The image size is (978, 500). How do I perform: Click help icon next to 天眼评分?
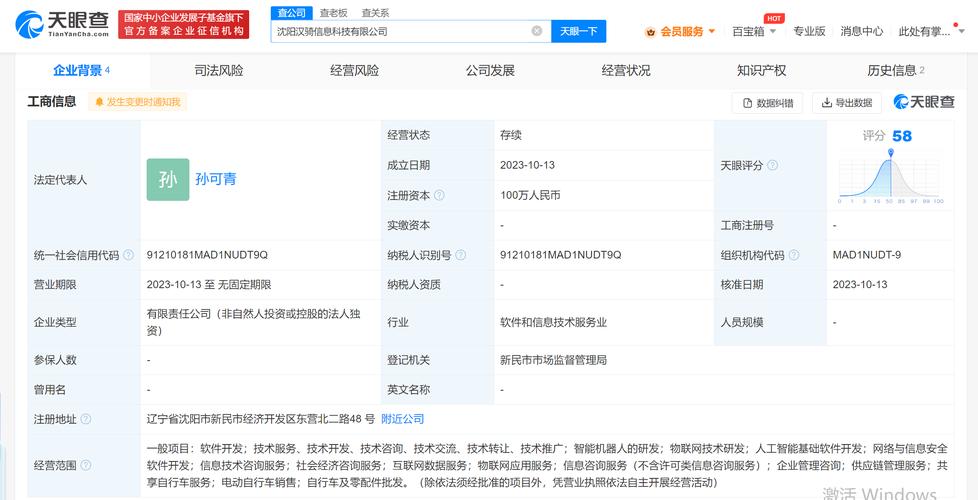tap(772, 165)
